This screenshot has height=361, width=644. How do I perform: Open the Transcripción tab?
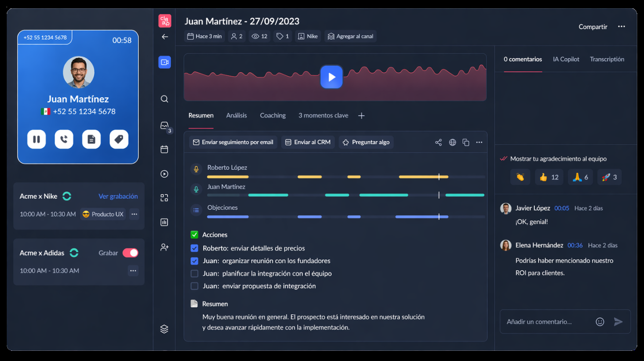607,59
